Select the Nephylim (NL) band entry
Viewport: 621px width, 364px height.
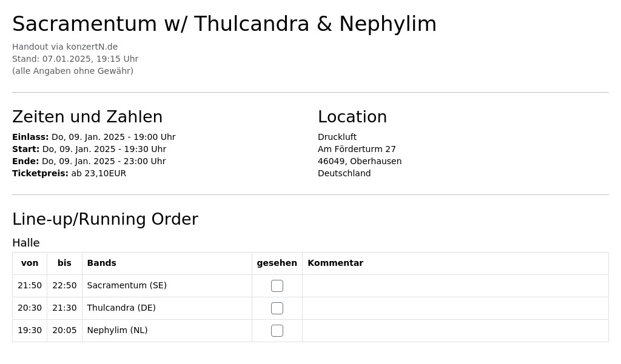pos(117,330)
